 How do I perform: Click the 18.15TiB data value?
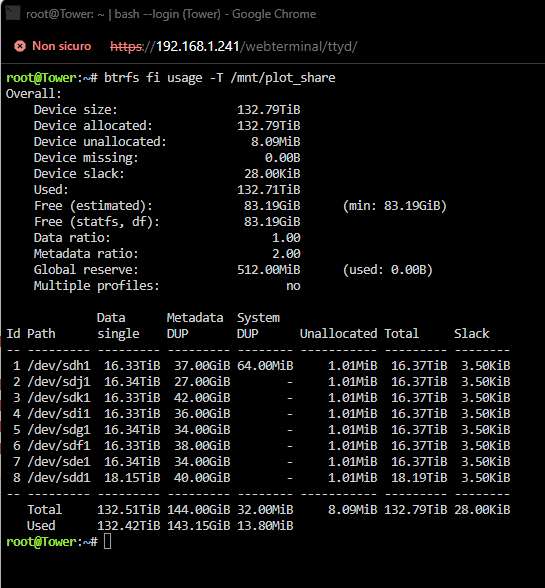tap(132, 478)
